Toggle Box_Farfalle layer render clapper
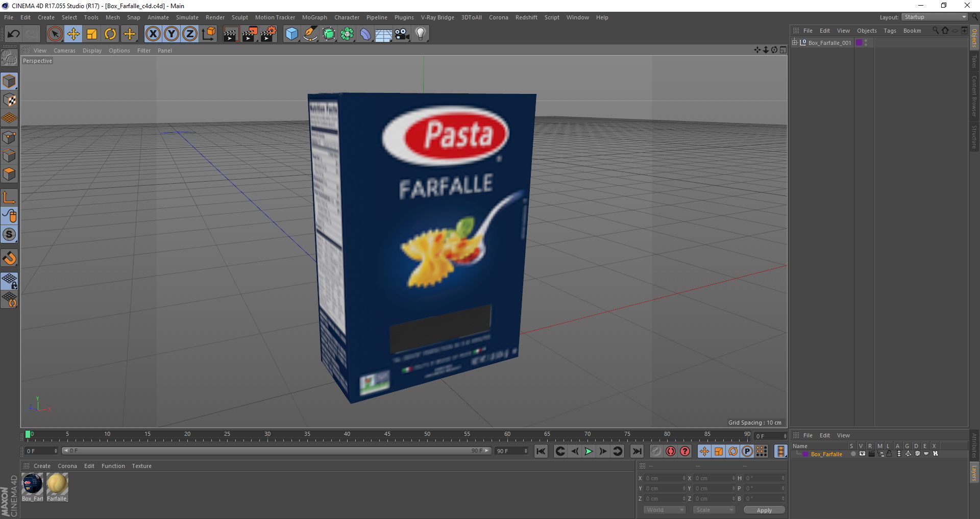This screenshot has width=980, height=519. (871, 454)
